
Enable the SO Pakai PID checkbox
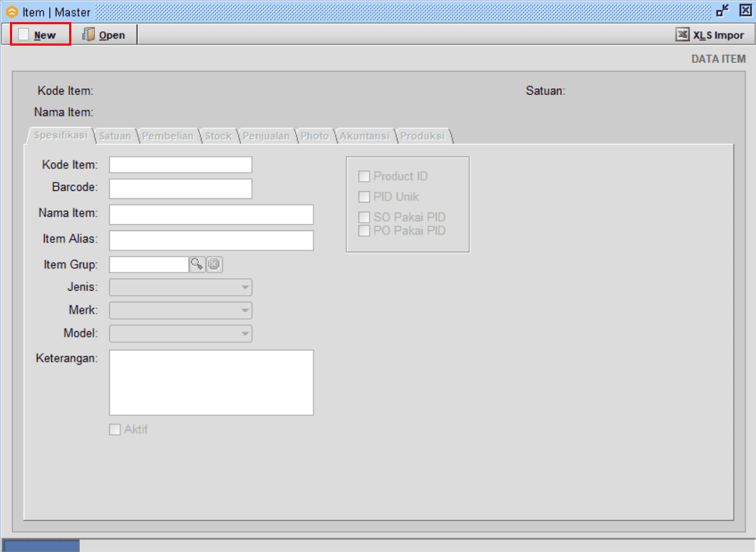click(364, 217)
